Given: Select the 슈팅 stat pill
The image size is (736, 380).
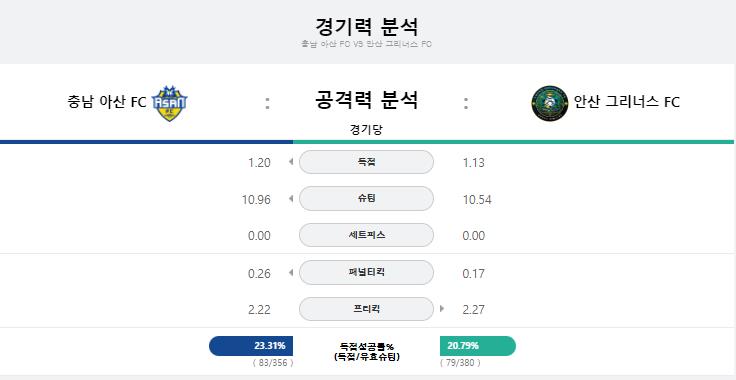Looking at the screenshot, I should point(366,198).
